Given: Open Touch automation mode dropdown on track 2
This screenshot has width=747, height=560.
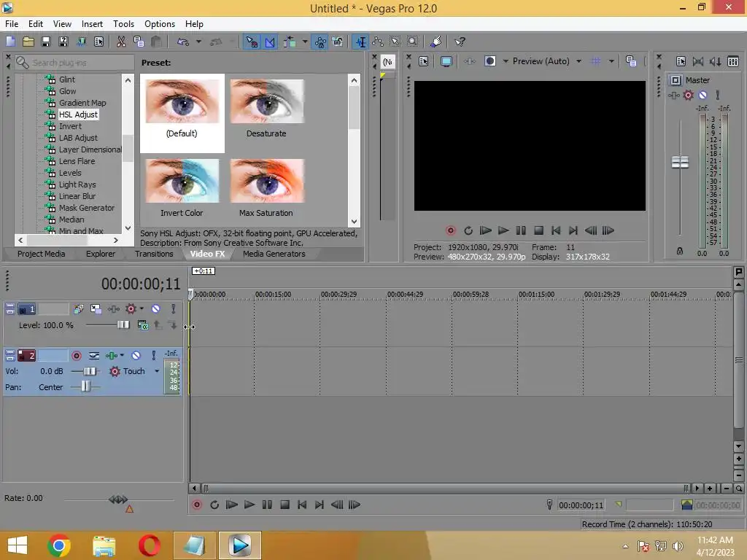Looking at the screenshot, I should tap(157, 371).
